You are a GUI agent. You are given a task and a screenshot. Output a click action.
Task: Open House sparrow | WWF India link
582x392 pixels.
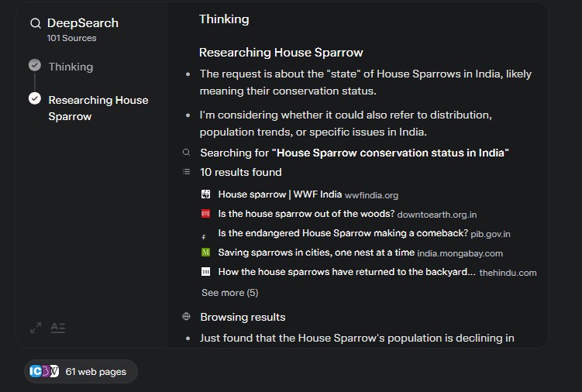point(280,194)
